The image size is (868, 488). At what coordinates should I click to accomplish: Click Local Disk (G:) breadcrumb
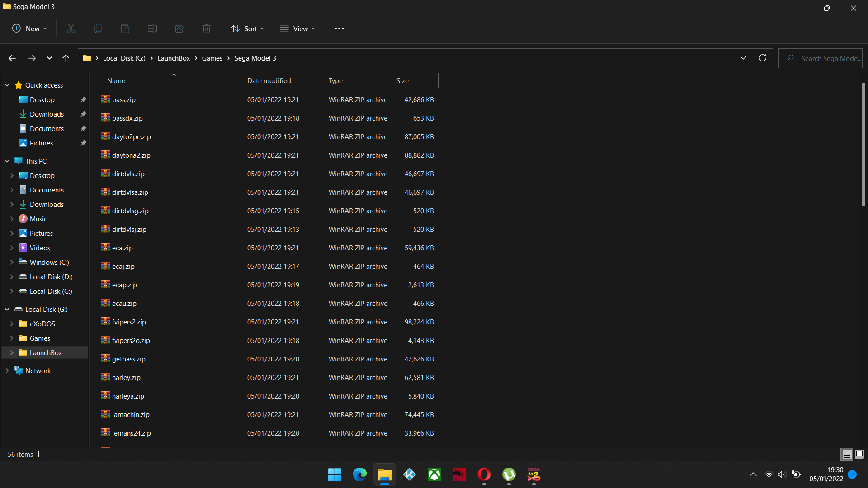(x=124, y=58)
